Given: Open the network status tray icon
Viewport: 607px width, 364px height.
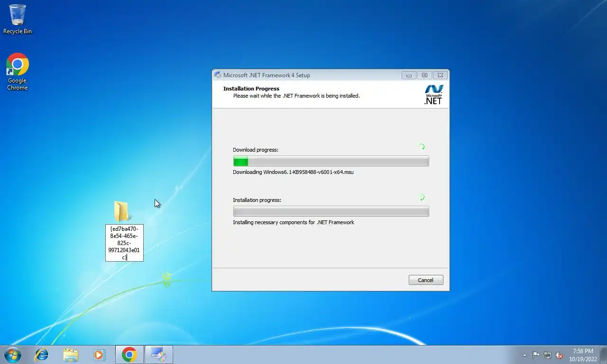Looking at the screenshot, I should [x=548, y=355].
